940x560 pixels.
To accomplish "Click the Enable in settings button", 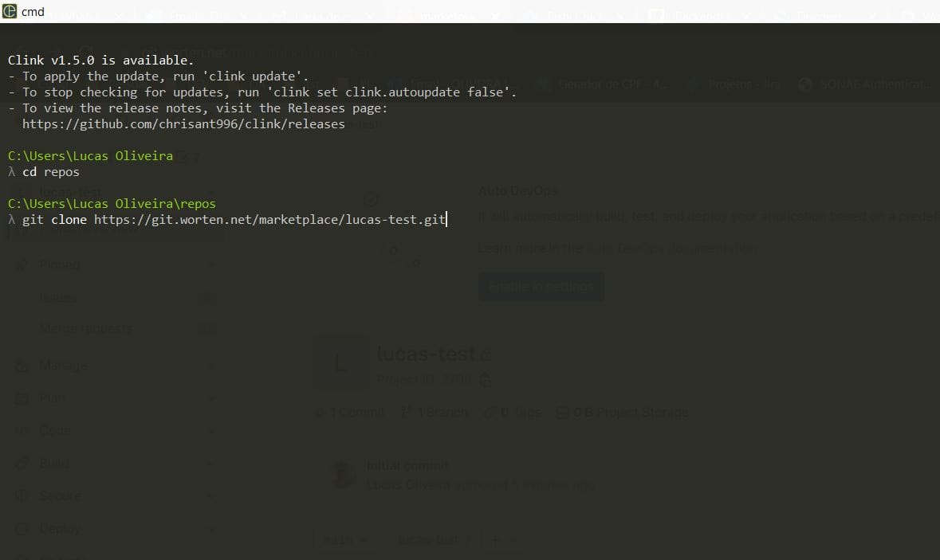I will pyautogui.click(x=541, y=287).
